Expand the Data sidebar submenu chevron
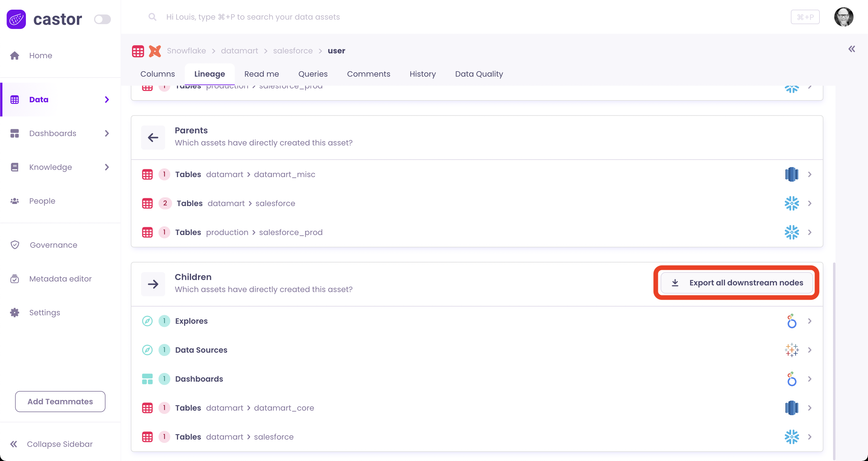This screenshot has width=868, height=461. 107,100
